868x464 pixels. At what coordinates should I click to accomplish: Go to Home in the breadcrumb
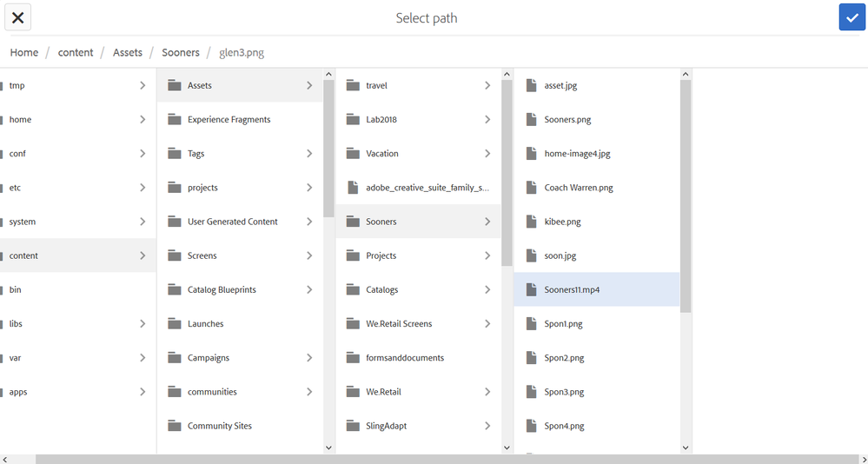click(24, 53)
